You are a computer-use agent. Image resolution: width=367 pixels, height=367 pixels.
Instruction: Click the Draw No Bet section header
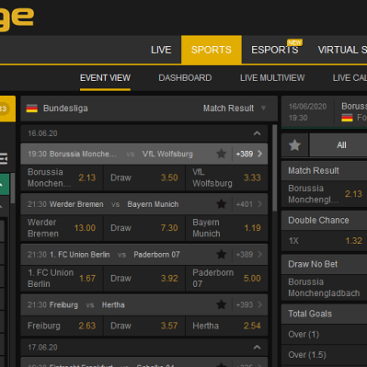click(324, 264)
